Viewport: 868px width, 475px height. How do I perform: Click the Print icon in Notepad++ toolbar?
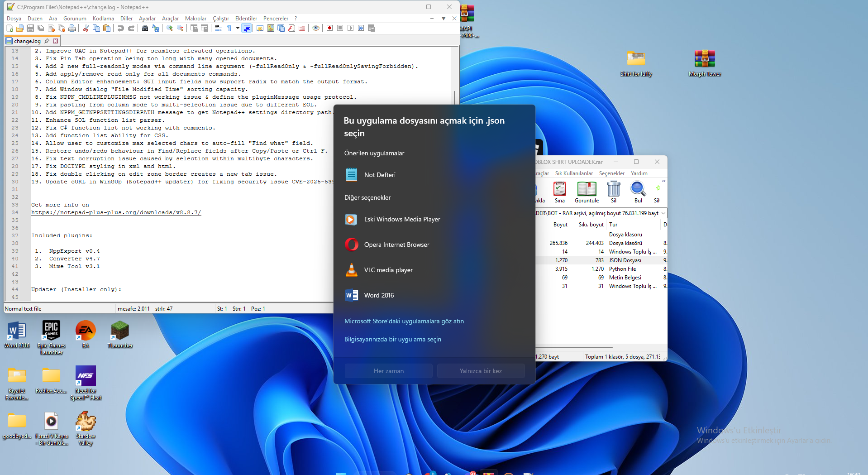pos(72,28)
